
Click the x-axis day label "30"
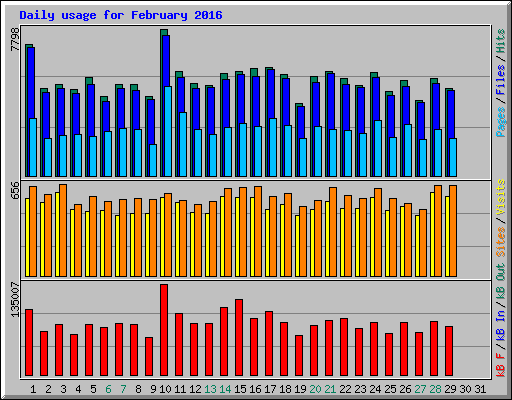pyautogui.click(x=465, y=389)
